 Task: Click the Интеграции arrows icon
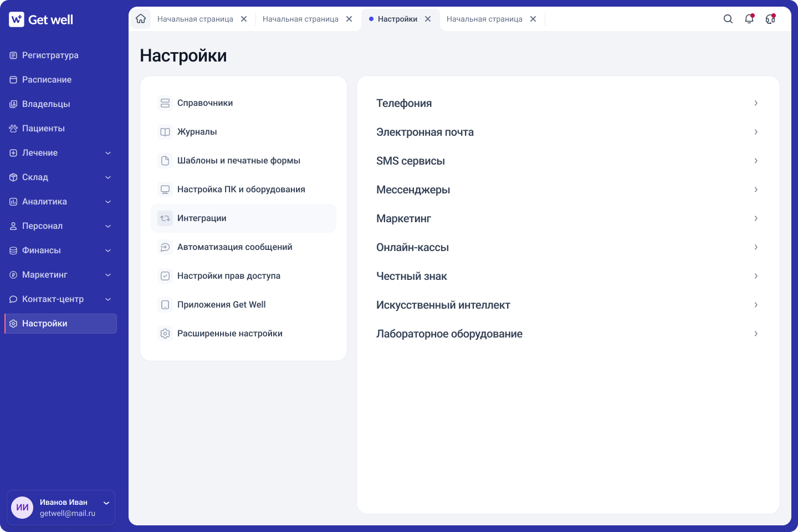(x=165, y=218)
